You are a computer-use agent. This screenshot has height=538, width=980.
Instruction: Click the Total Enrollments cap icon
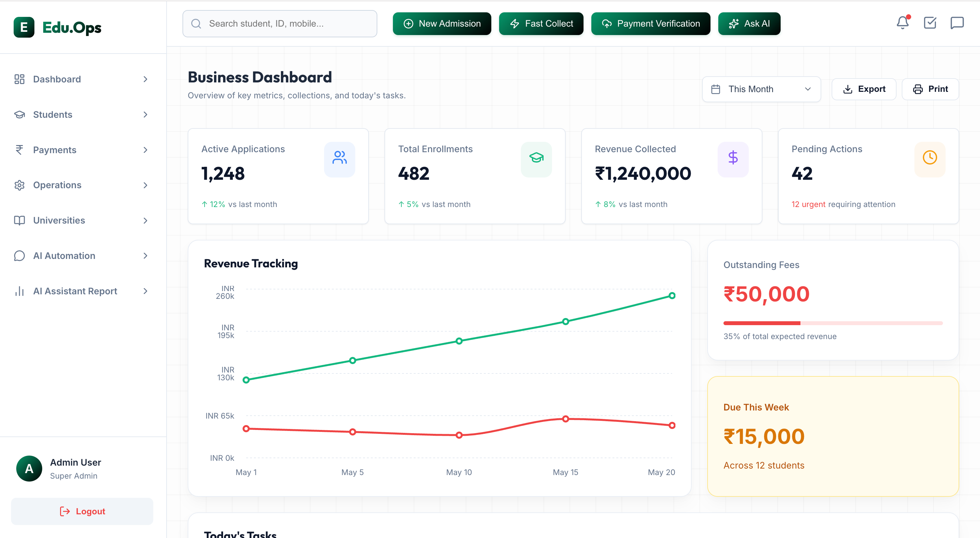click(536, 158)
